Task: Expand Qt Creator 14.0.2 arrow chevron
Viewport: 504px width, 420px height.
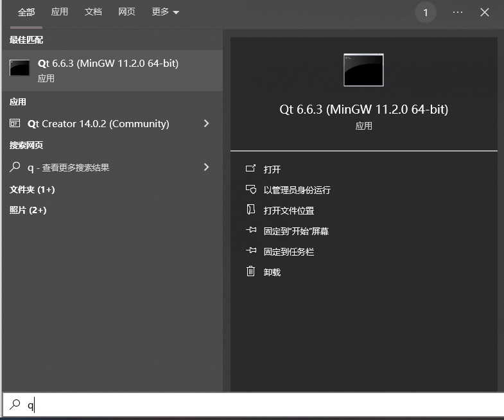Action: [x=206, y=123]
